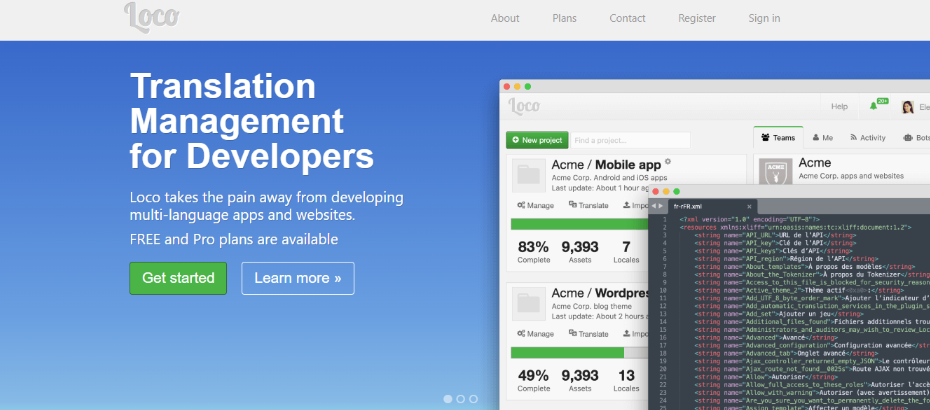The image size is (930, 410).
Task: Switch to the Activity tab
Action: [867, 138]
